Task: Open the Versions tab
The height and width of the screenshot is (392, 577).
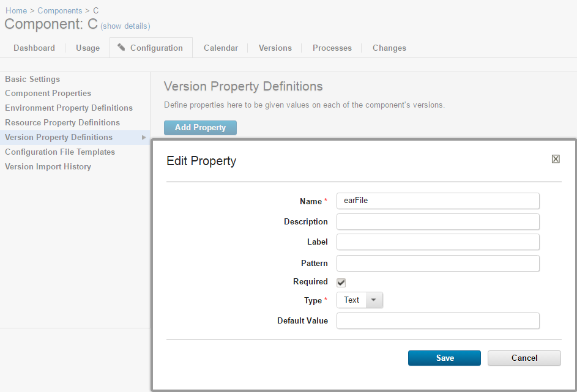Action: (275, 48)
